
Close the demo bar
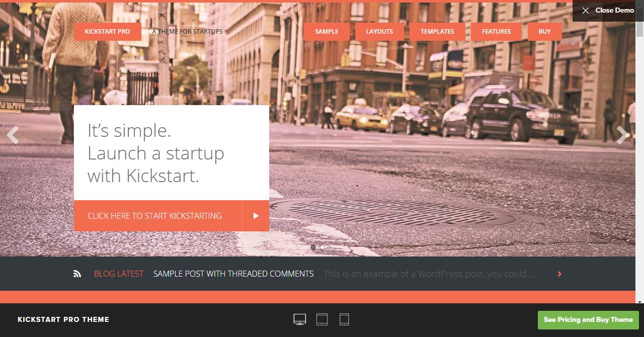click(x=608, y=11)
